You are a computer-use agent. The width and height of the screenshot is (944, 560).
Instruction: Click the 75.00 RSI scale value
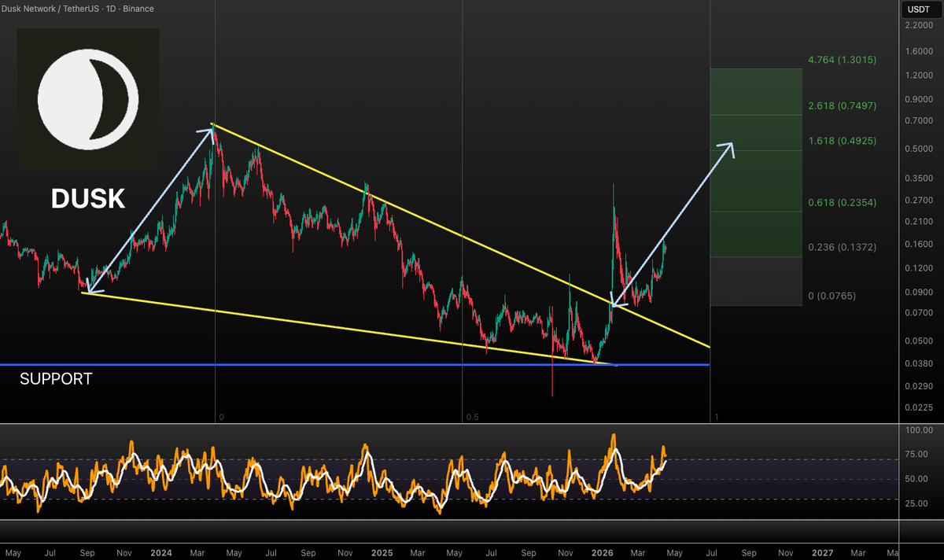(919, 455)
